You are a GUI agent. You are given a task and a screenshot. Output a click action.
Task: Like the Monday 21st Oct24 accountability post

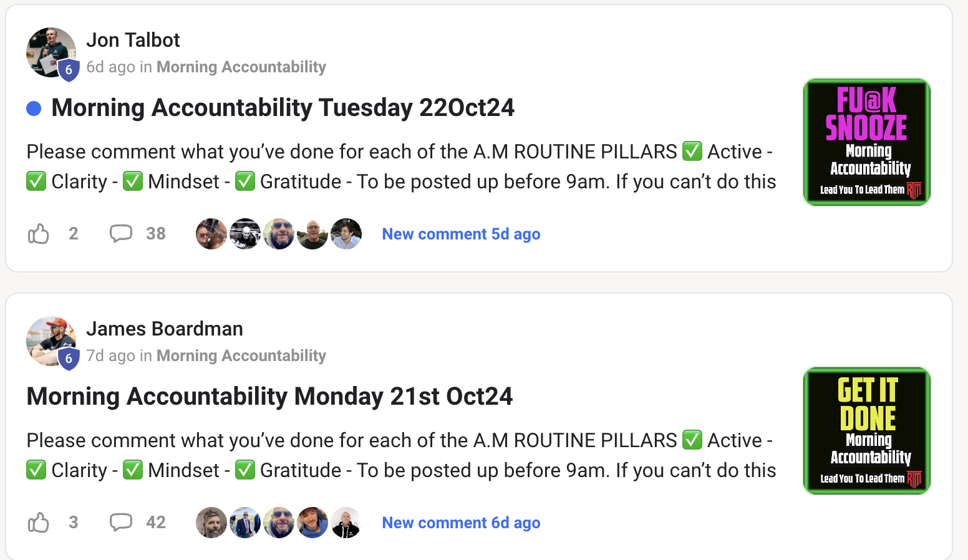tap(39, 523)
